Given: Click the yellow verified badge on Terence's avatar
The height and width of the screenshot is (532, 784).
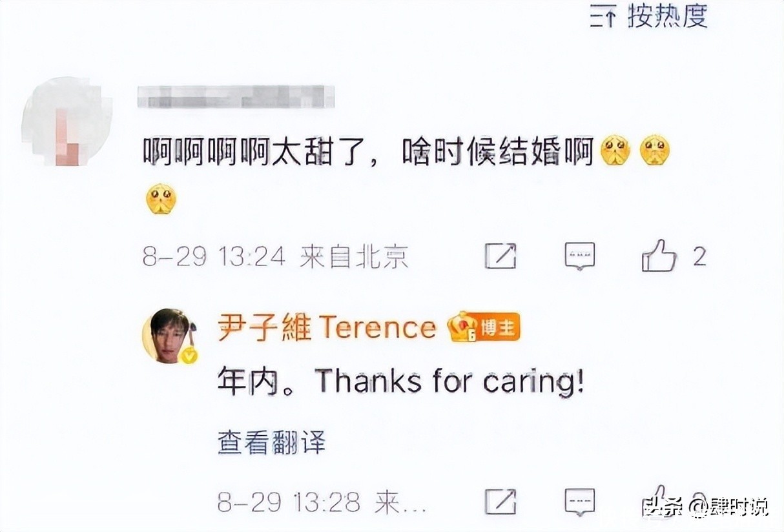Looking at the screenshot, I should (x=189, y=355).
